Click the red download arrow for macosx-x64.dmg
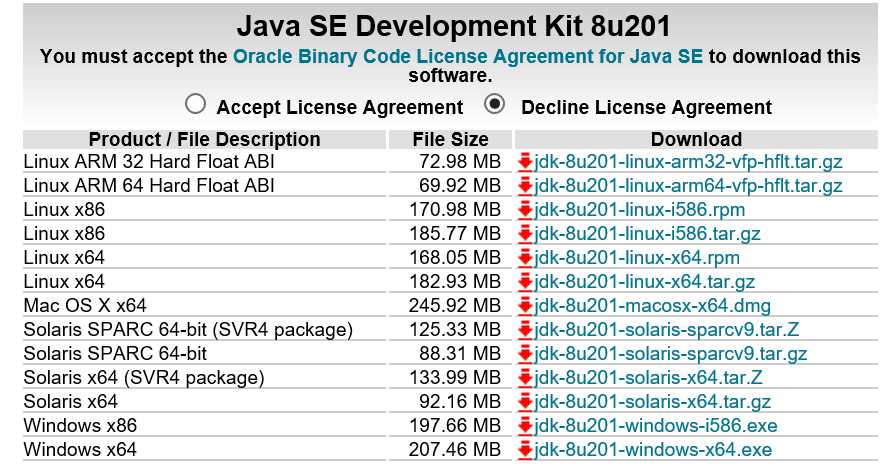The image size is (889, 470). pos(525,306)
